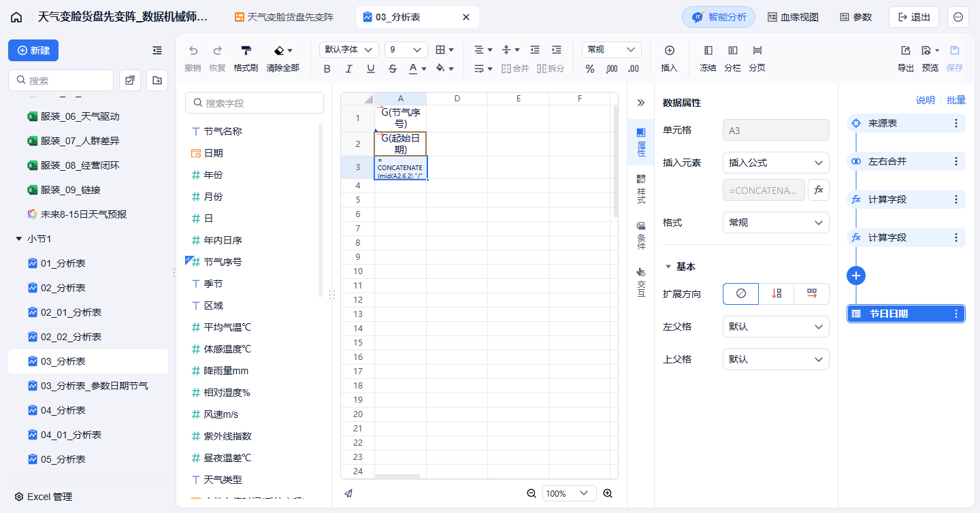Go to the home icon
Screen dimensions: 980x513
[x=16, y=17]
